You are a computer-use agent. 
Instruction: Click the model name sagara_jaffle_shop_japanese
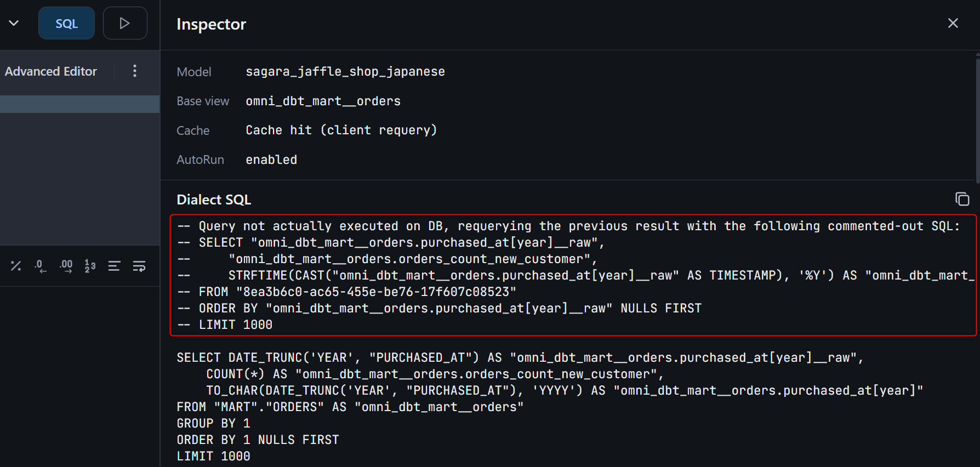(x=345, y=72)
